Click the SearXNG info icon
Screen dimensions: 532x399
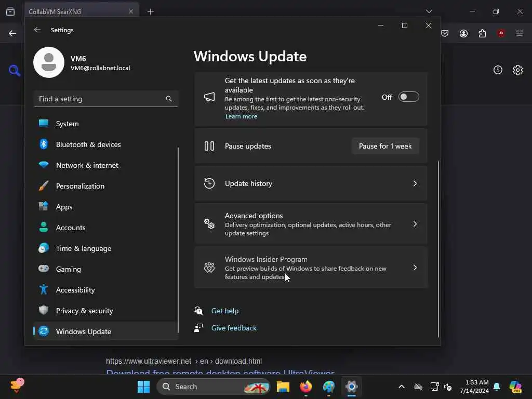point(498,70)
